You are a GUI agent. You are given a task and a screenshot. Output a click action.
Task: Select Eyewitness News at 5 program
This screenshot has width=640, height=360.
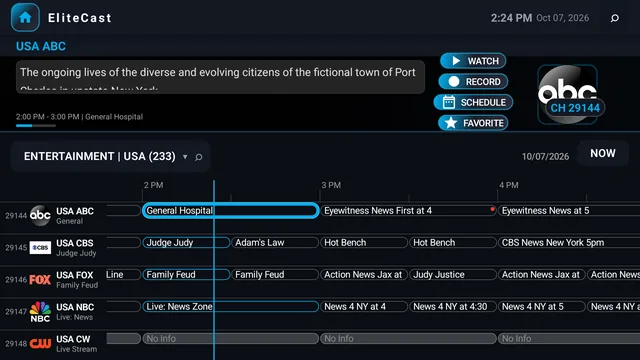(569, 211)
